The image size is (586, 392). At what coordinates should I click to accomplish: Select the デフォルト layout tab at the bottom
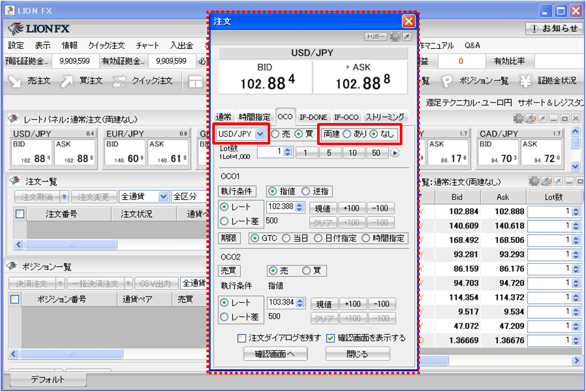tap(48, 380)
